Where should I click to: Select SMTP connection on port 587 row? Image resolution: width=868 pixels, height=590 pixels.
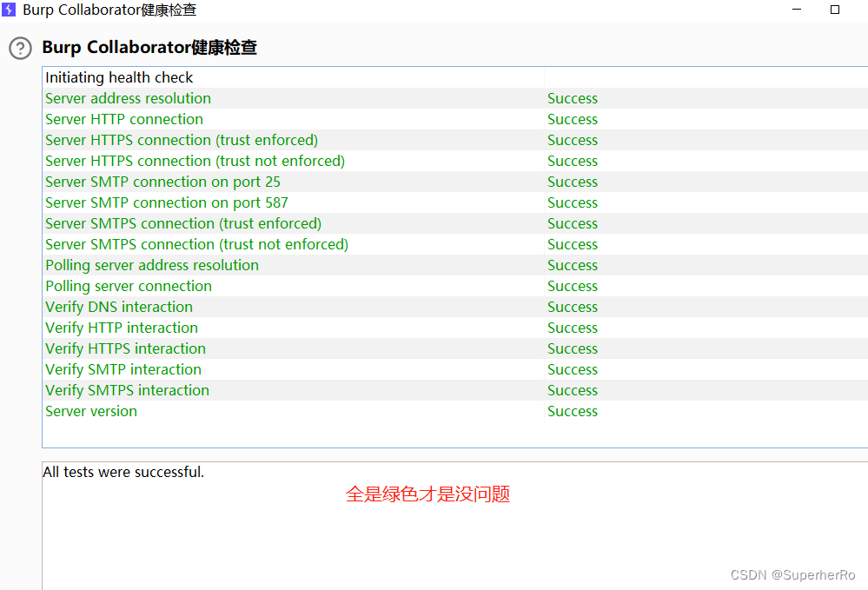(x=166, y=202)
